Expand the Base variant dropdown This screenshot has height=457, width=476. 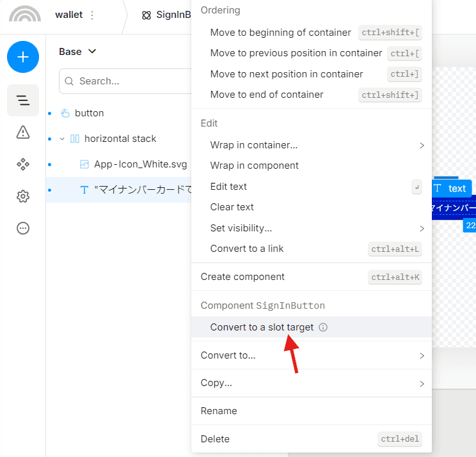[x=77, y=52]
